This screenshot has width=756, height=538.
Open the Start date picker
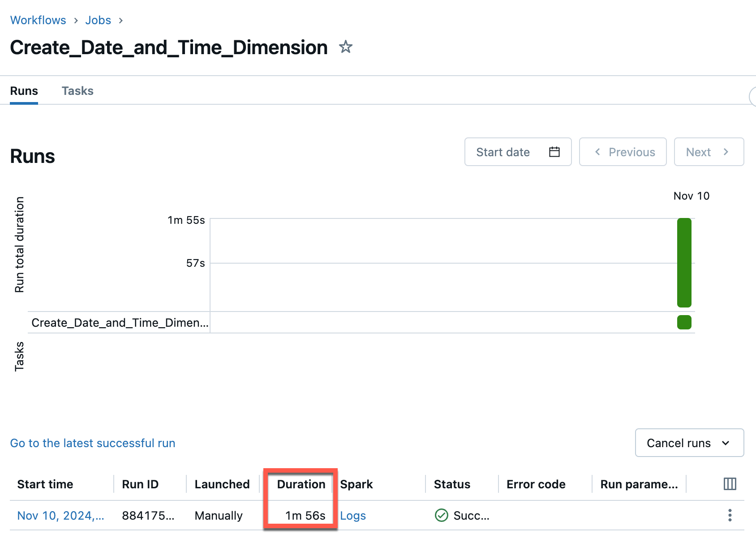(x=517, y=152)
